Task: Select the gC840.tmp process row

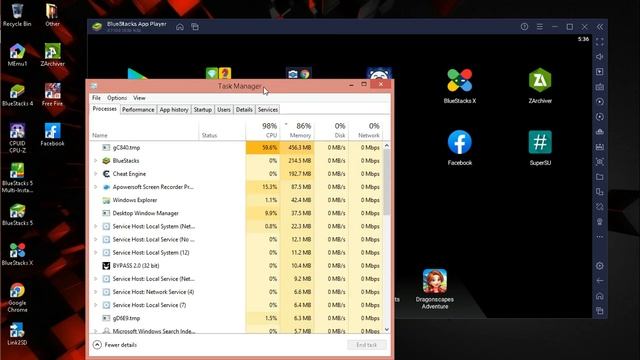Action: tap(236, 148)
